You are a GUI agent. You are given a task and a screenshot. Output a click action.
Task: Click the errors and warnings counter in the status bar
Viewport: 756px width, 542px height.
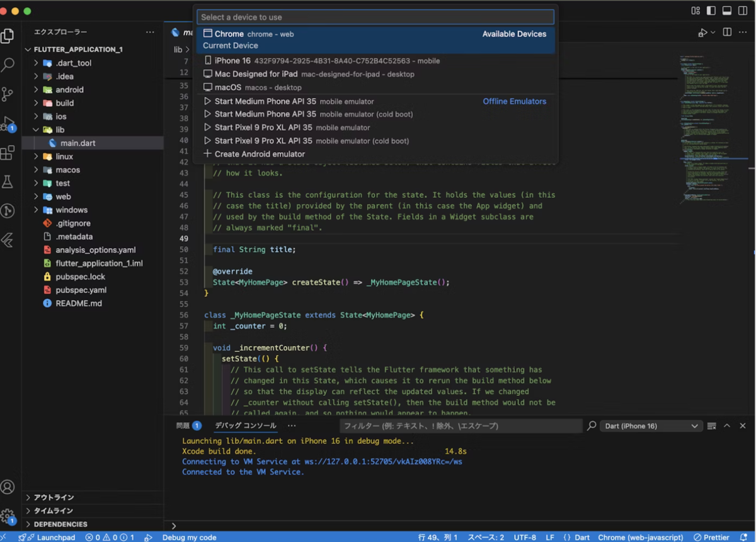pos(110,538)
